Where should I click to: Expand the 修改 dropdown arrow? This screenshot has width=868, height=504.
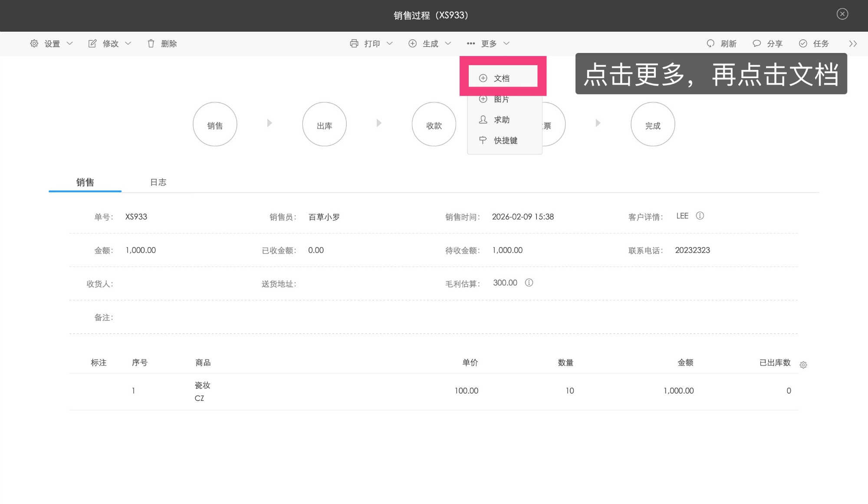128,43
